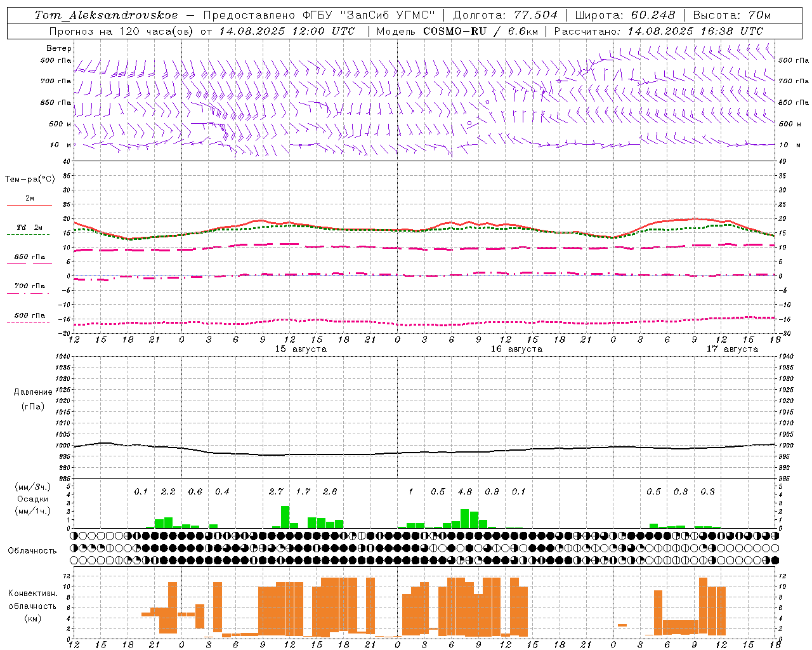Image resolution: width=812 pixels, height=650 pixels.
Task: Click the 1.7 precipitation total
Action: coord(303,492)
